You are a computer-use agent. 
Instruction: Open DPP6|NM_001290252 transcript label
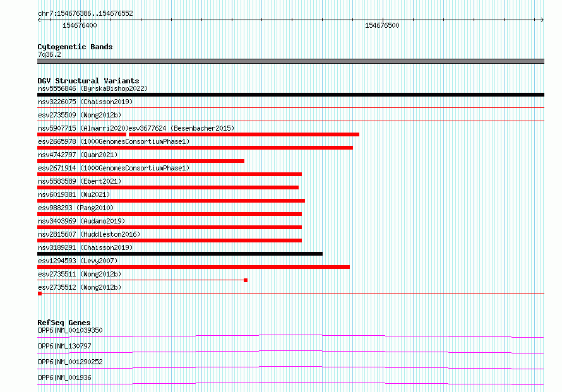tap(70, 362)
